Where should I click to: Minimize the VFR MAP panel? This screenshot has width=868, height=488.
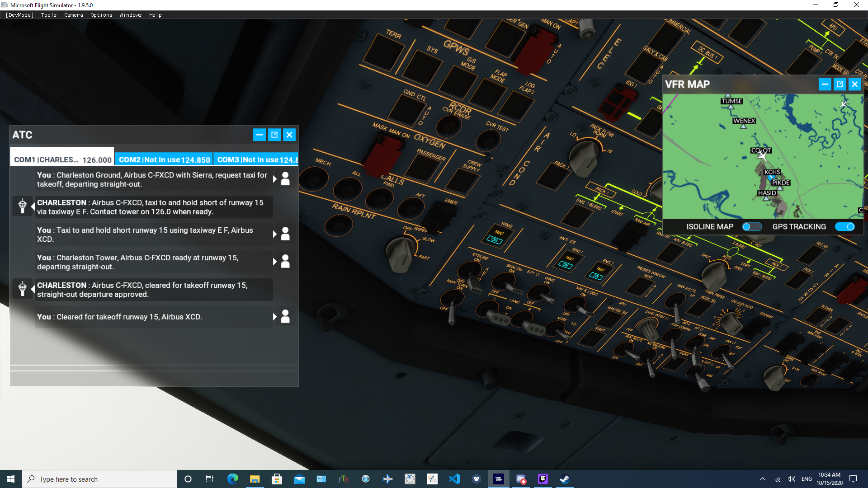click(x=825, y=84)
